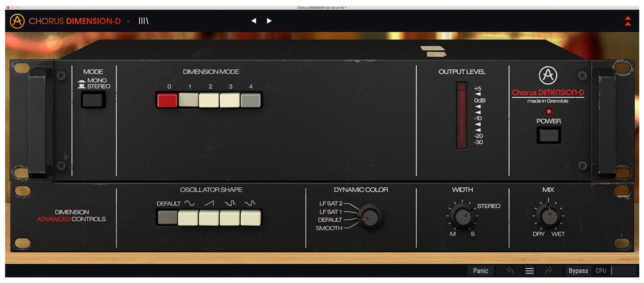Click the Dynamic Color DEFAULT label

coord(330,220)
